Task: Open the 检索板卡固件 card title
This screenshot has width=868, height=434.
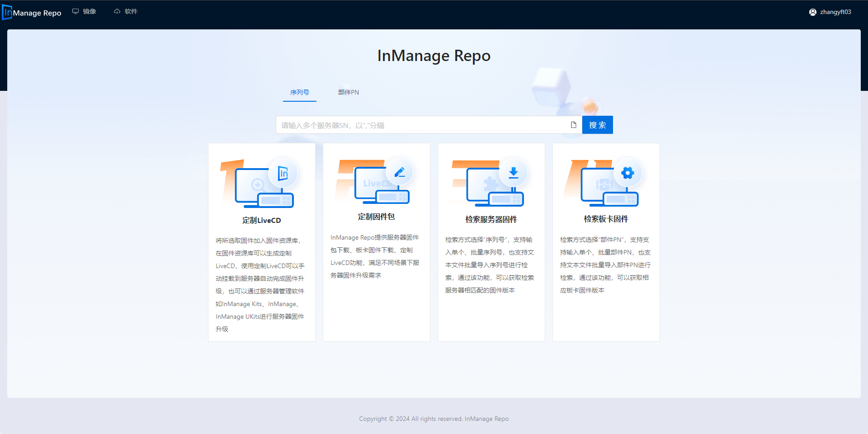Action: coord(606,219)
